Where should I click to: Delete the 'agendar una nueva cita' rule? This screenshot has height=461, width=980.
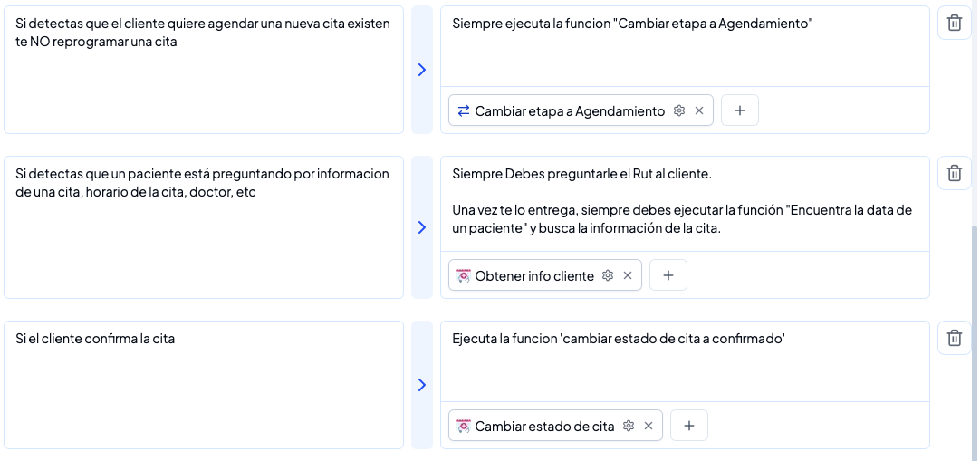(954, 23)
